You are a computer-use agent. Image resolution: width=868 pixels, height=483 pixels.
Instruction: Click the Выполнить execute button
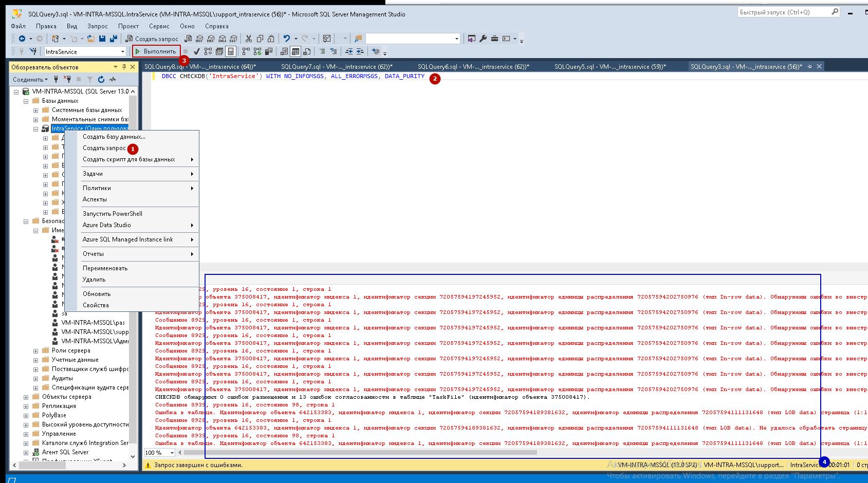tap(156, 51)
